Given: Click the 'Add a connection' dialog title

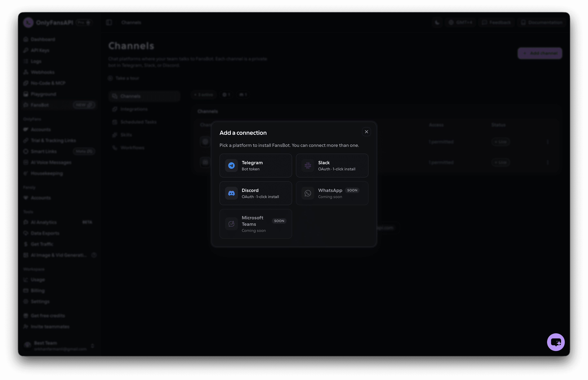Looking at the screenshot, I should pyautogui.click(x=243, y=133).
